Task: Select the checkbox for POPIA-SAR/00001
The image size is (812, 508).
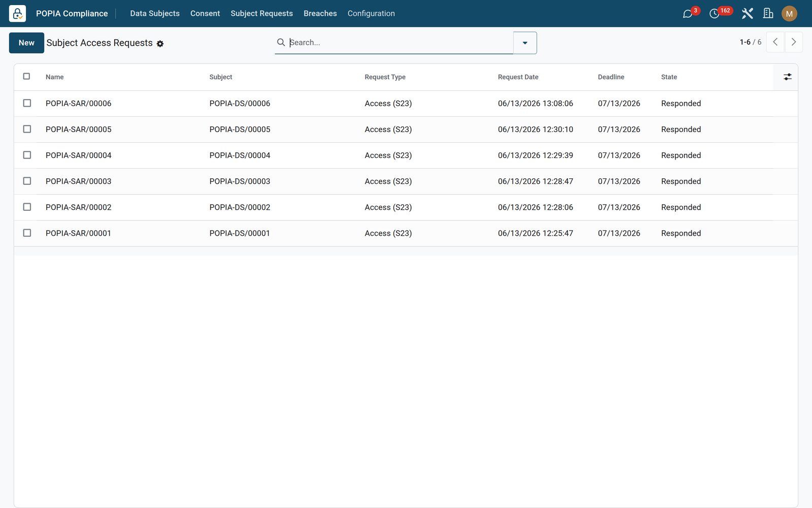Action: [x=27, y=233]
